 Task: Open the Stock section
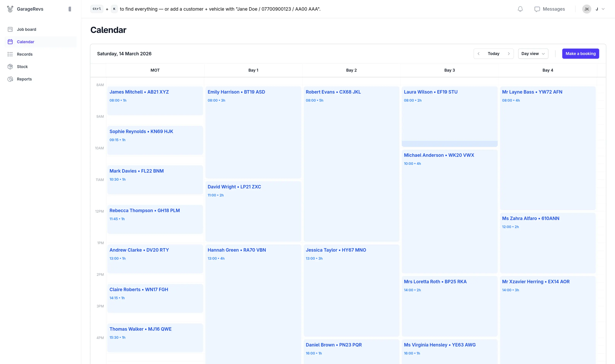click(22, 66)
